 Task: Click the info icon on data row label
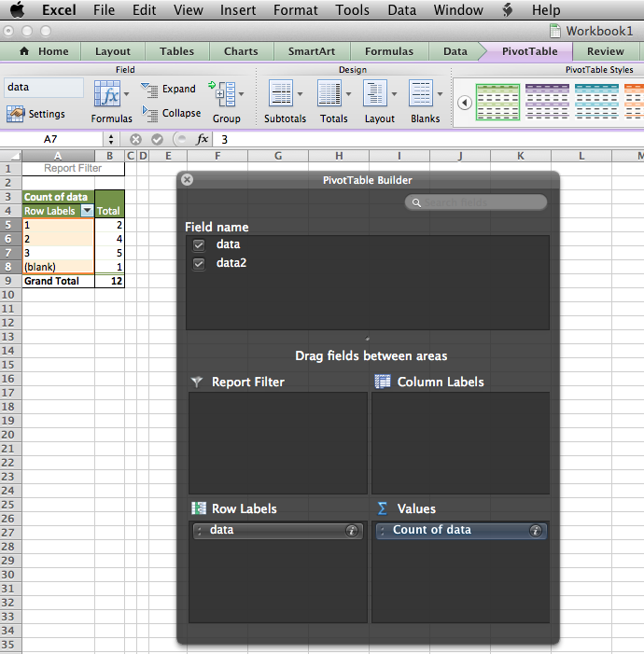(x=352, y=531)
